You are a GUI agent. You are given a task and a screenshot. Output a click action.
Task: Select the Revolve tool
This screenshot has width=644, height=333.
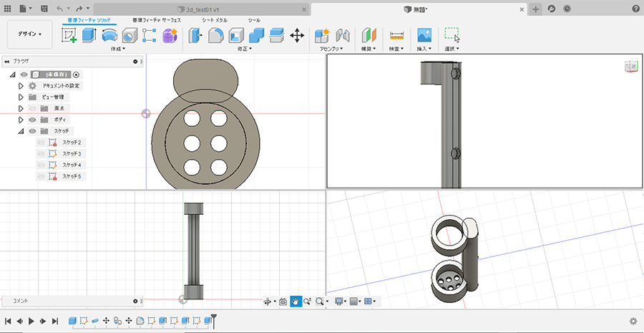click(109, 35)
